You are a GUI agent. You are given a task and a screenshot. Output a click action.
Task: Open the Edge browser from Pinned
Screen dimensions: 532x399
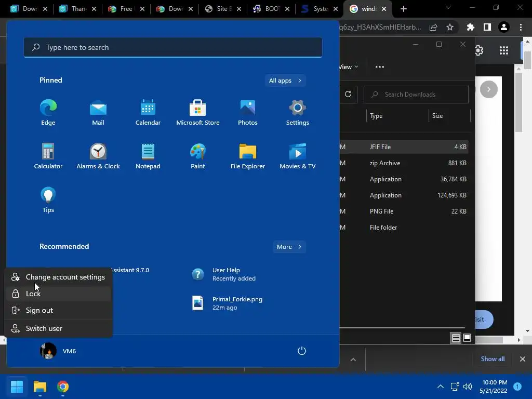pyautogui.click(x=48, y=113)
